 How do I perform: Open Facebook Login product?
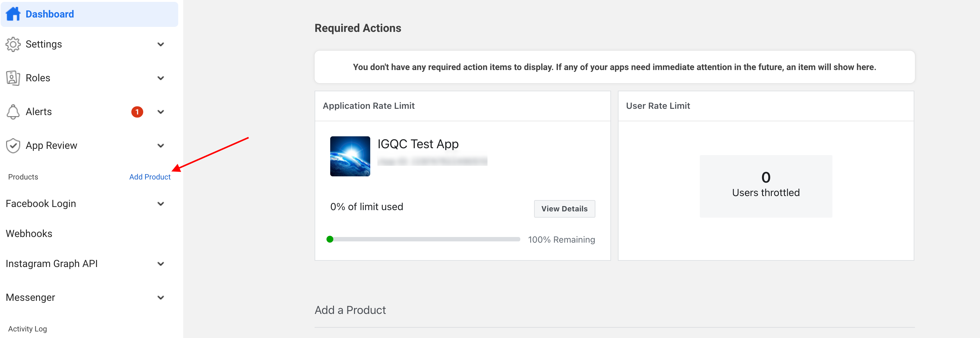click(x=41, y=204)
